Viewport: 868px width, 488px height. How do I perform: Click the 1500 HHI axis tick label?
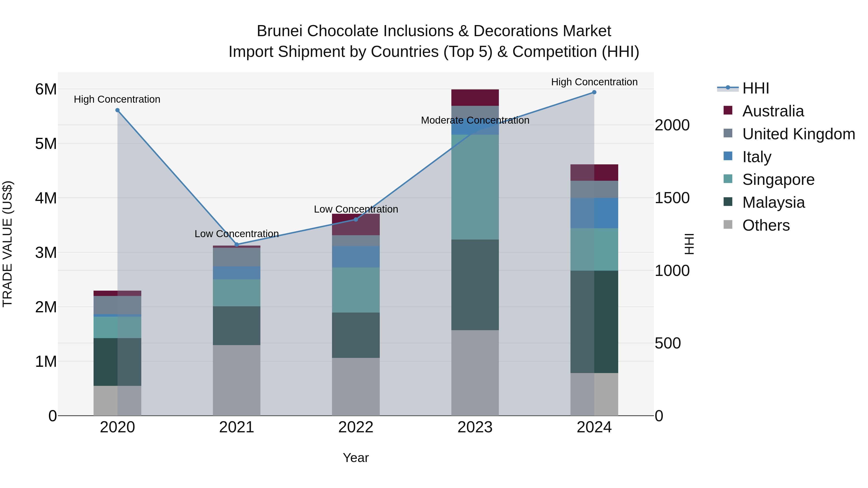pos(672,198)
